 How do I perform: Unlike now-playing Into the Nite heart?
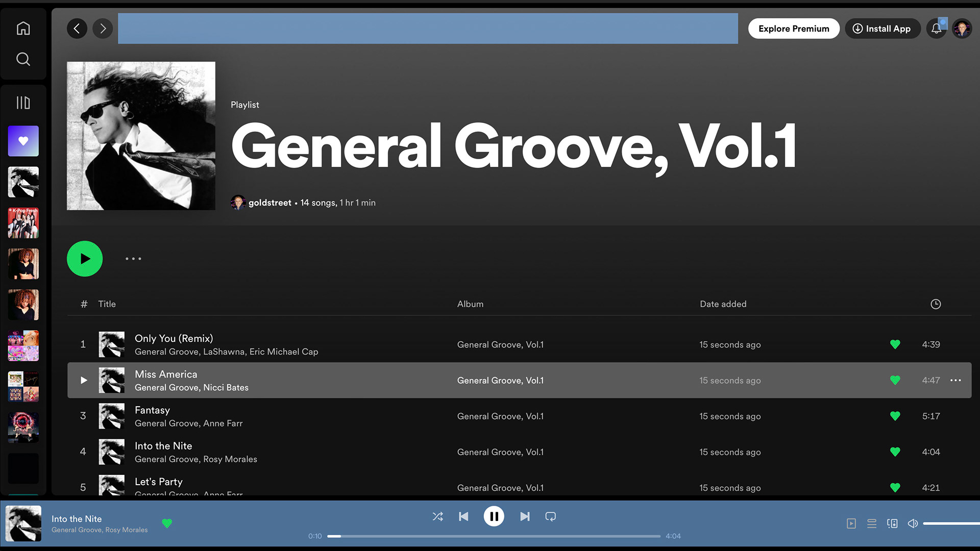[x=167, y=523]
